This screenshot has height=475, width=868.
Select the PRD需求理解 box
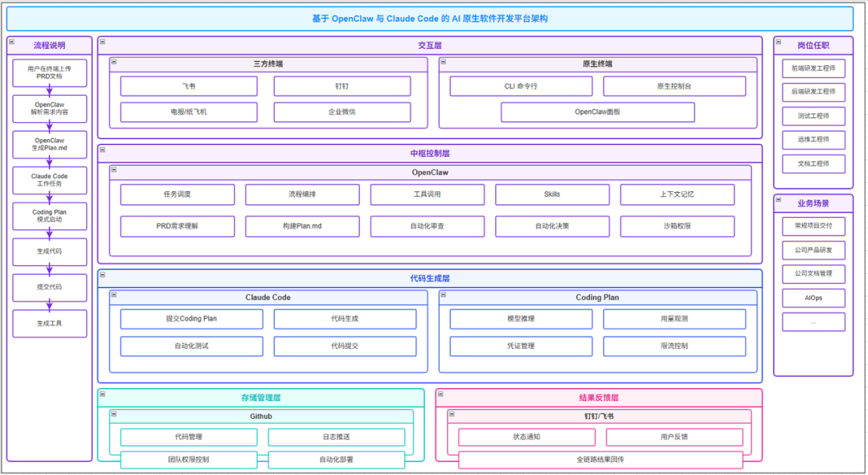[177, 227]
